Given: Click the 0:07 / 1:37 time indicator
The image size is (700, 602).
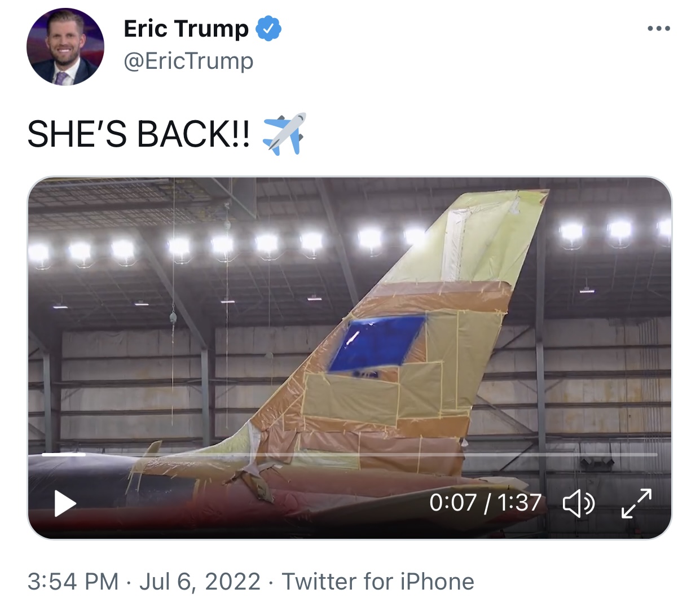Looking at the screenshot, I should (485, 503).
